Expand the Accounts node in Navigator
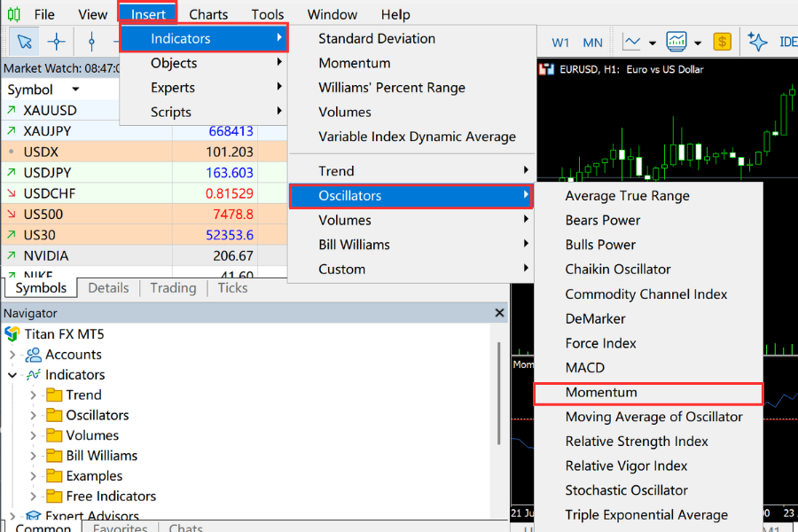 click(x=12, y=355)
